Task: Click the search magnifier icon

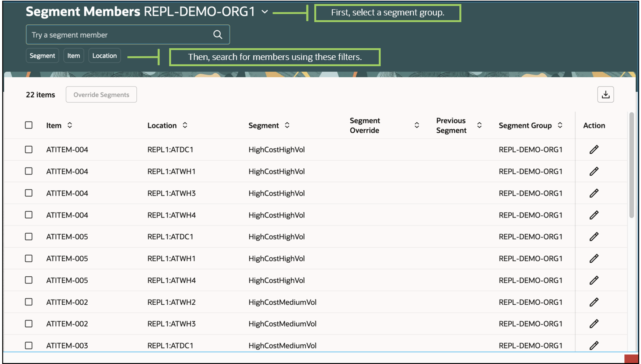Action: 218,35
